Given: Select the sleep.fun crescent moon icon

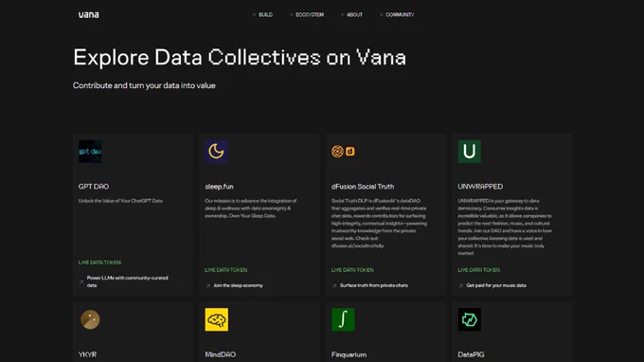Looking at the screenshot, I should tap(217, 152).
